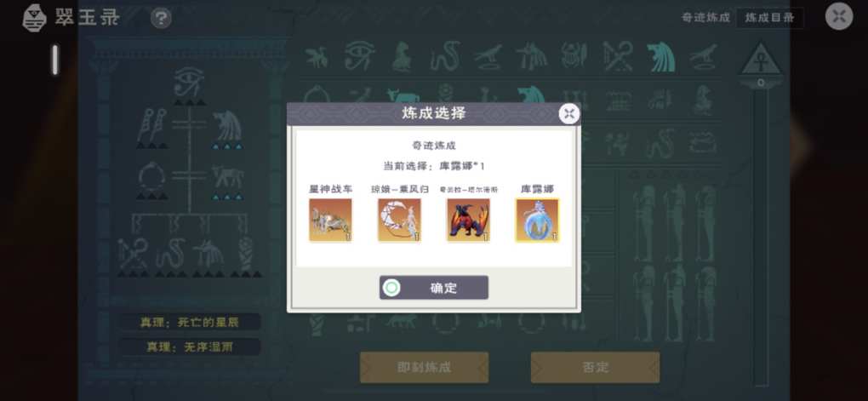Select the highlighted 库露娜 item

(x=537, y=220)
